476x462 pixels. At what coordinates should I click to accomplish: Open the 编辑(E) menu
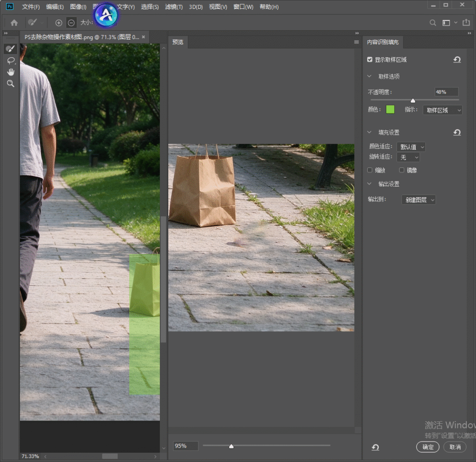(x=55, y=7)
